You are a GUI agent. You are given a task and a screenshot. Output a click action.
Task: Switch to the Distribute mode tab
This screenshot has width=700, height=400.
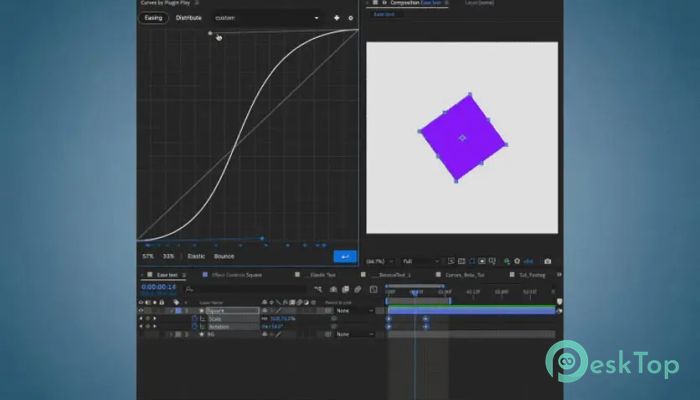(x=188, y=18)
